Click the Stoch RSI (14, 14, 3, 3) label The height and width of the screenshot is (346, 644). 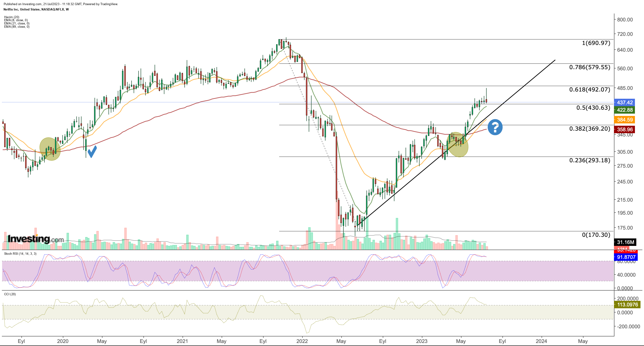(x=20, y=254)
